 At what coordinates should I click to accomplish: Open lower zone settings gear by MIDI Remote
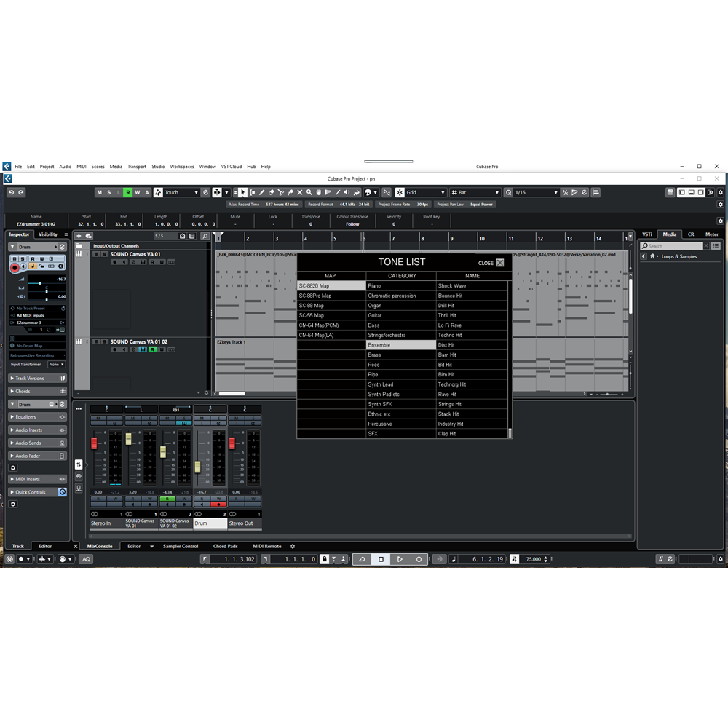[293, 547]
